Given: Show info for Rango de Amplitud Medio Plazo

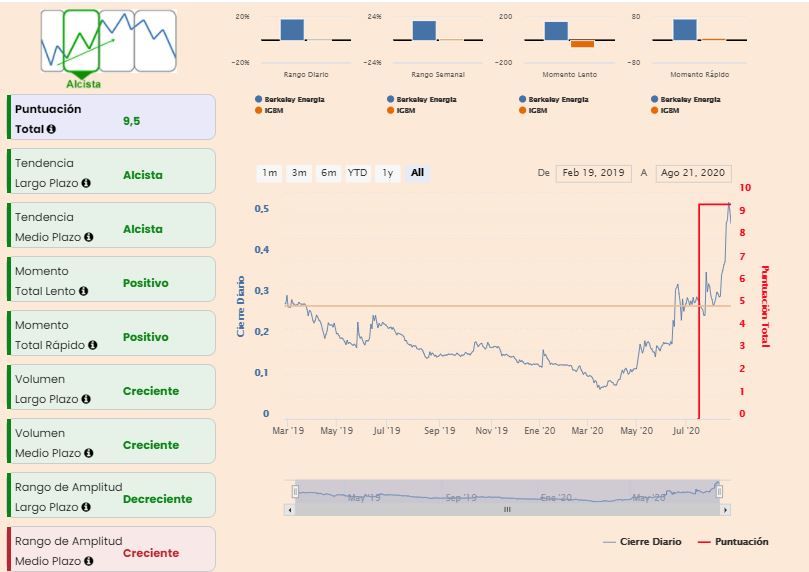Looking at the screenshot, I should coord(89,562).
